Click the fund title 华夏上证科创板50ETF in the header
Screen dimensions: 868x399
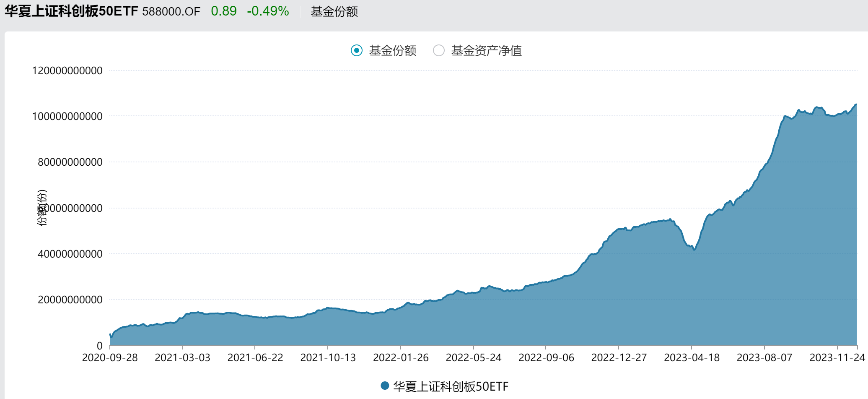coord(71,11)
